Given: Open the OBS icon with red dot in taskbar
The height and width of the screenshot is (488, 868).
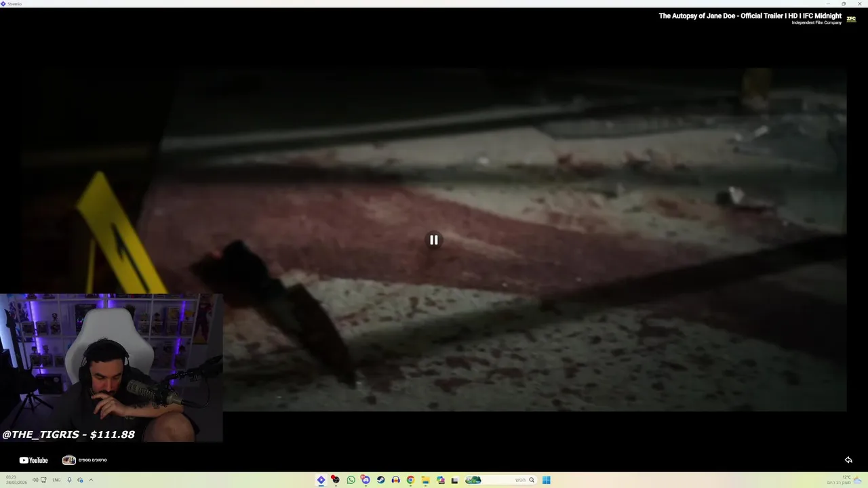Looking at the screenshot, I should coord(335,480).
